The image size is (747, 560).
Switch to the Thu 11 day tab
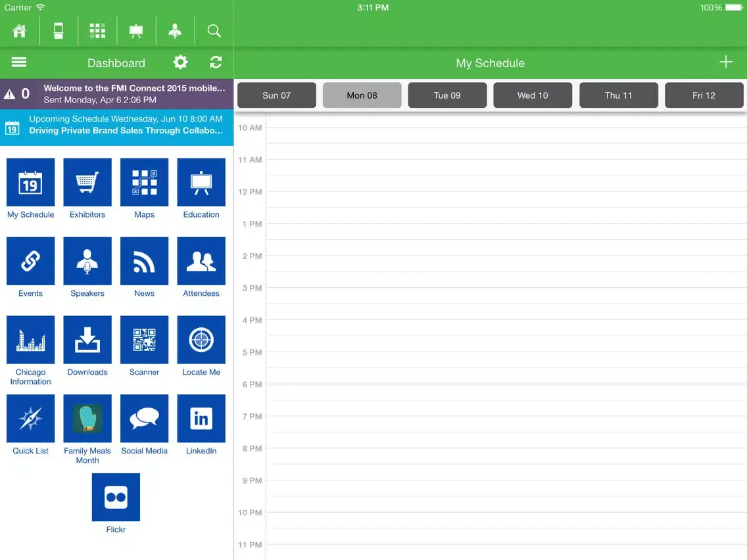click(618, 95)
